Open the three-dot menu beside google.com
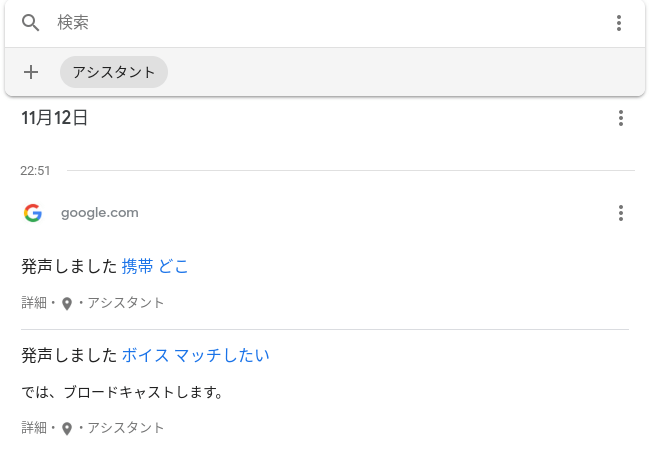The image size is (650, 455). click(x=621, y=213)
